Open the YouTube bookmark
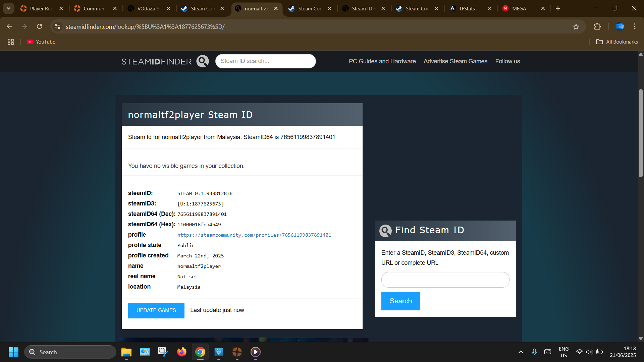Viewport: 644px width, 362px height. point(41,42)
